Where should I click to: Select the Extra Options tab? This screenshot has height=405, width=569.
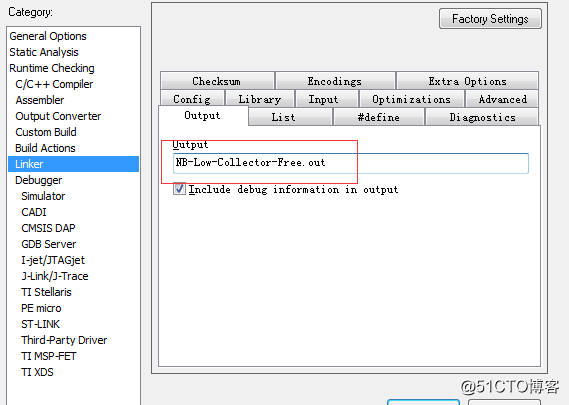coord(467,81)
